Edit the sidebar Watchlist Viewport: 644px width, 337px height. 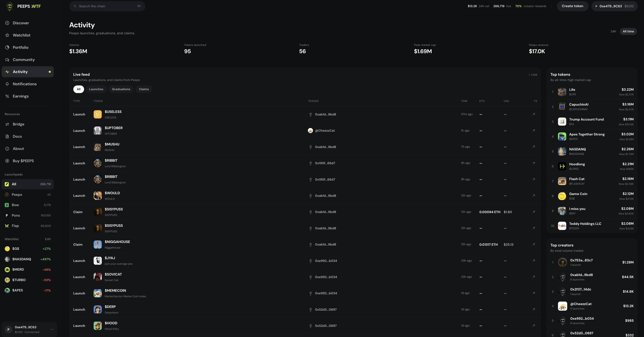[48, 239]
